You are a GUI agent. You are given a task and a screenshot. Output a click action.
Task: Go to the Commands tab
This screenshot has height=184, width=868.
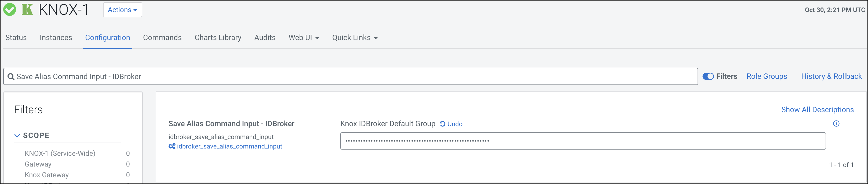(162, 37)
